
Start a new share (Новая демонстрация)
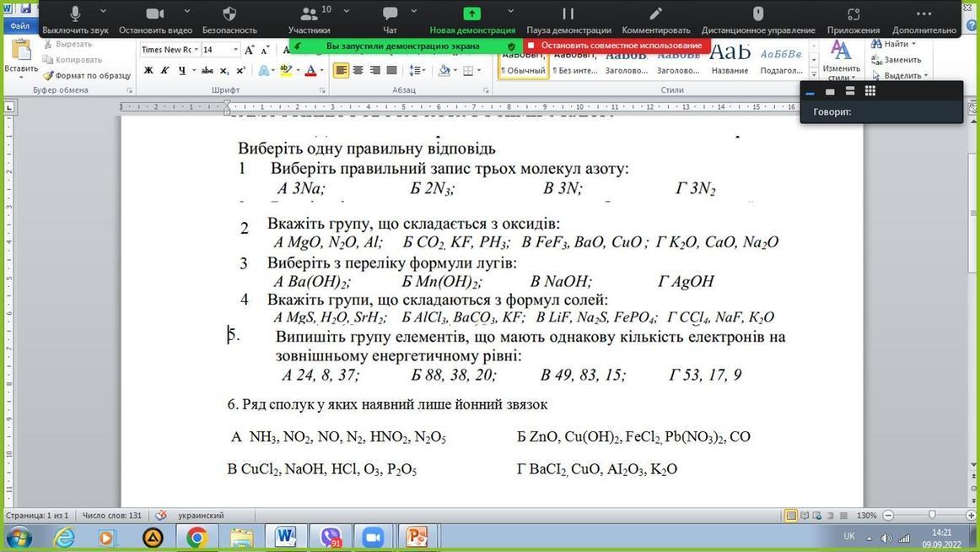coord(472,19)
